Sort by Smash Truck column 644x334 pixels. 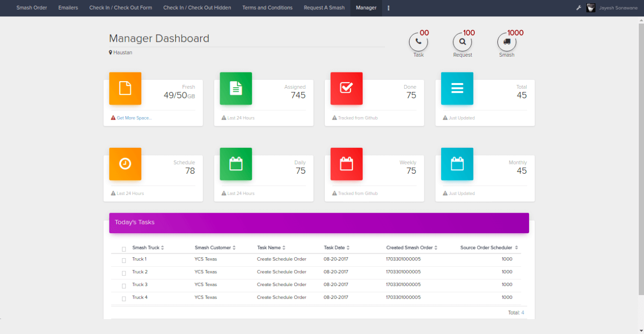pyautogui.click(x=148, y=248)
